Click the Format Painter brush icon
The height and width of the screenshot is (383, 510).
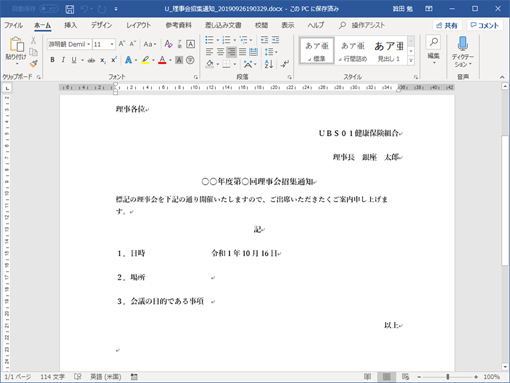[x=33, y=63]
